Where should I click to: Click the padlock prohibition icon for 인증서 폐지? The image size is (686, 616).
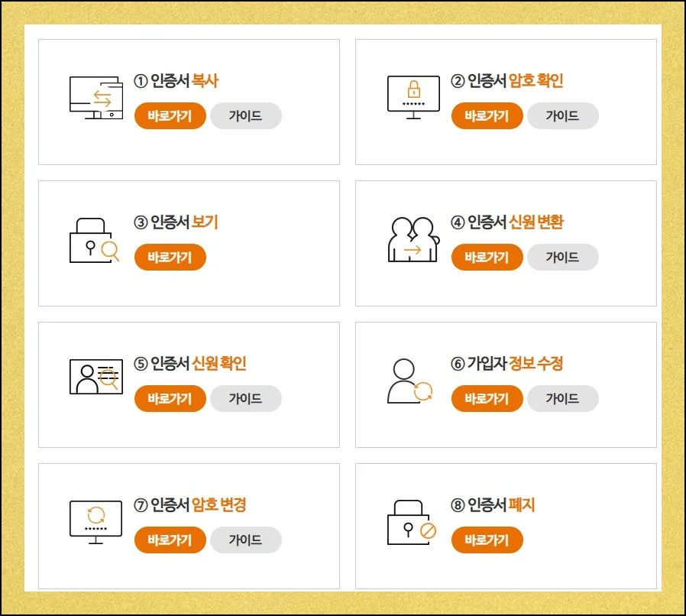tap(410, 524)
